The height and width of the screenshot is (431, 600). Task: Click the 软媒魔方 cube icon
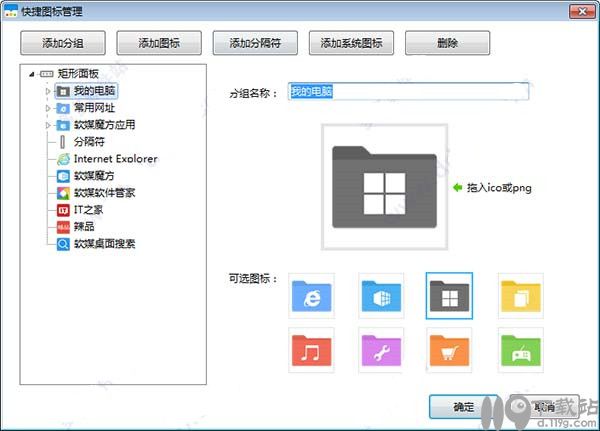(63, 176)
